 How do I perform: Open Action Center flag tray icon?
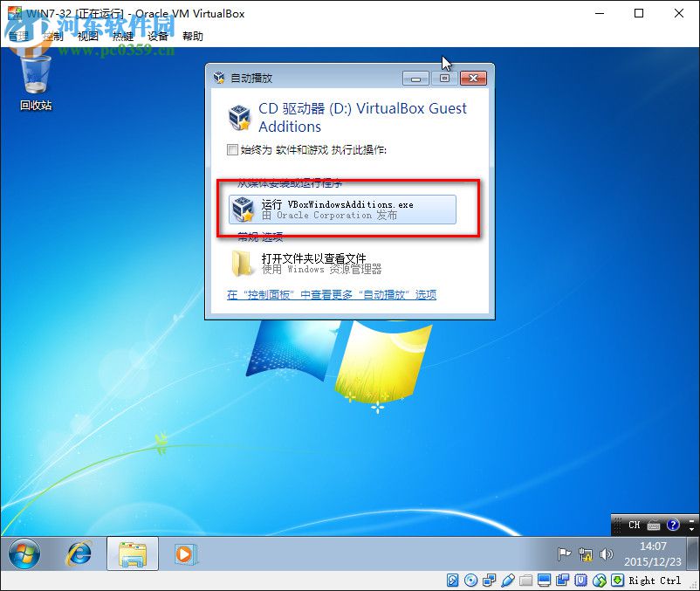[x=565, y=554]
